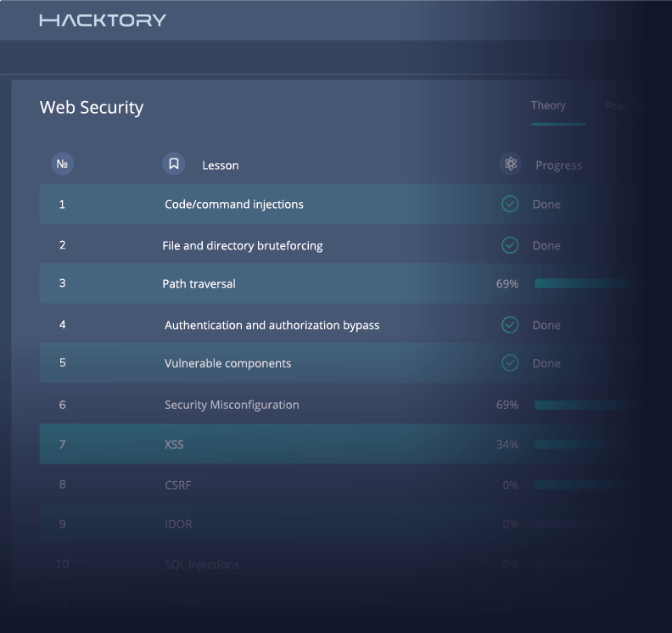Open the Path traversal lesson
This screenshot has width=672, height=633.
tap(199, 283)
